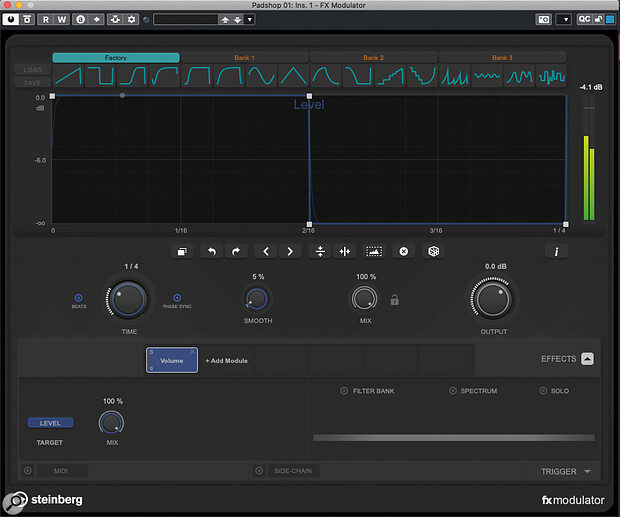Select the ramp-up curve preset
The image size is (620, 517).
click(x=69, y=76)
